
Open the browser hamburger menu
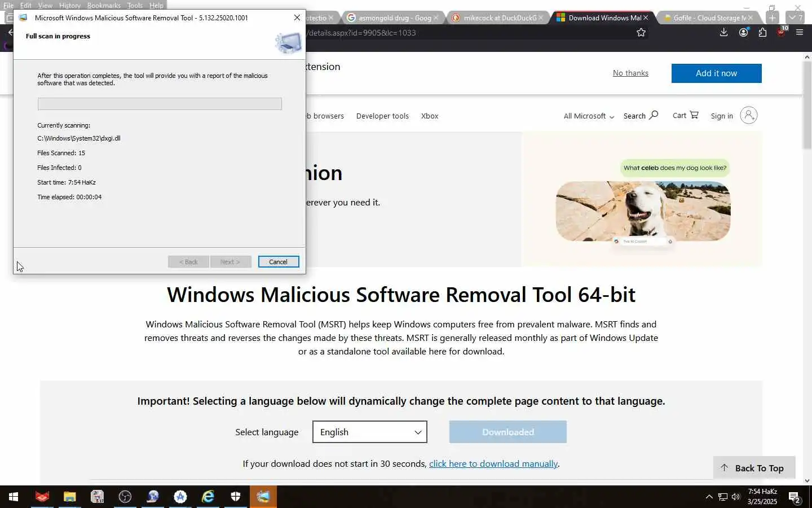pos(800,33)
